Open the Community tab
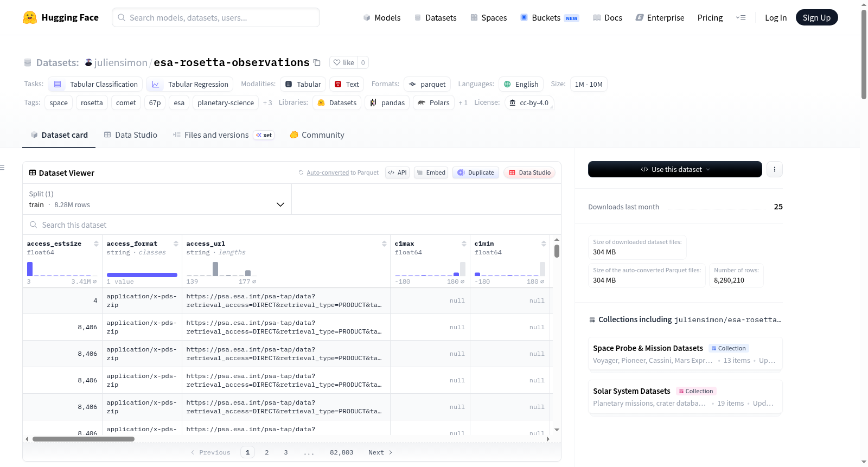The image size is (868, 467). (x=317, y=135)
